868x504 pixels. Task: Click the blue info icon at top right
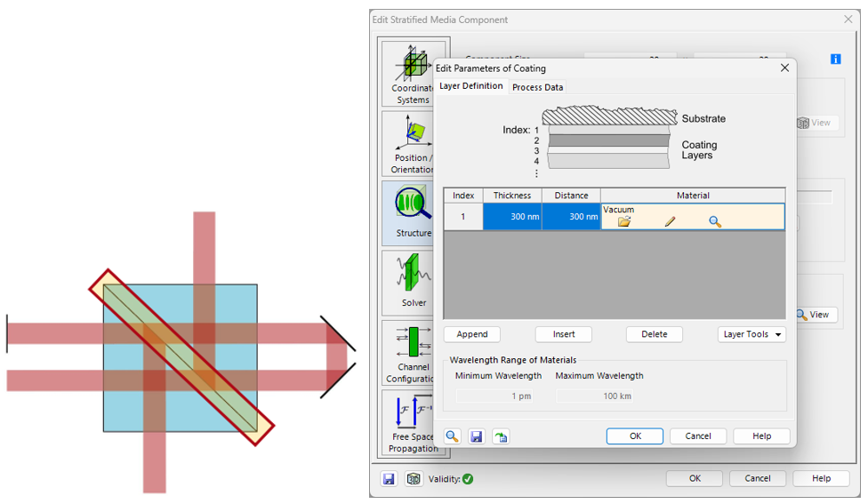[835, 60]
